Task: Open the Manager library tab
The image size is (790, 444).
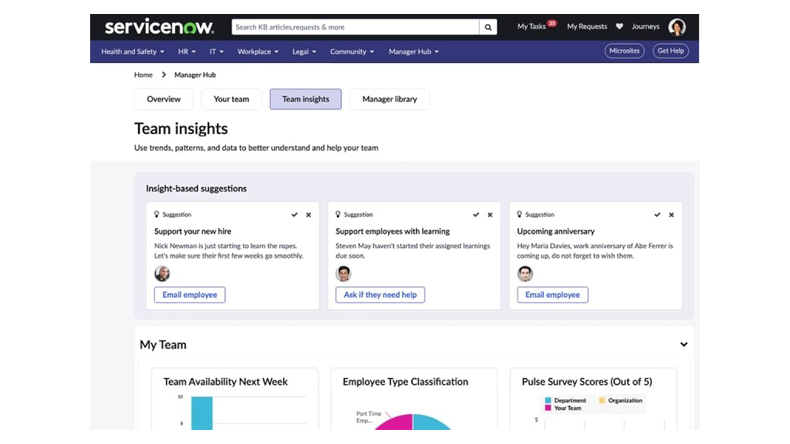Action: (389, 99)
